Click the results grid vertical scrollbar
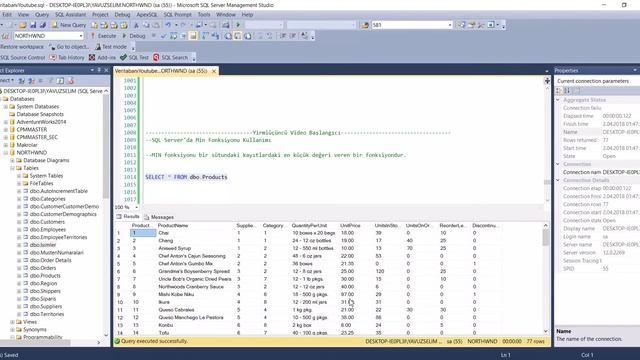The width and height of the screenshot is (640, 360). point(546,278)
